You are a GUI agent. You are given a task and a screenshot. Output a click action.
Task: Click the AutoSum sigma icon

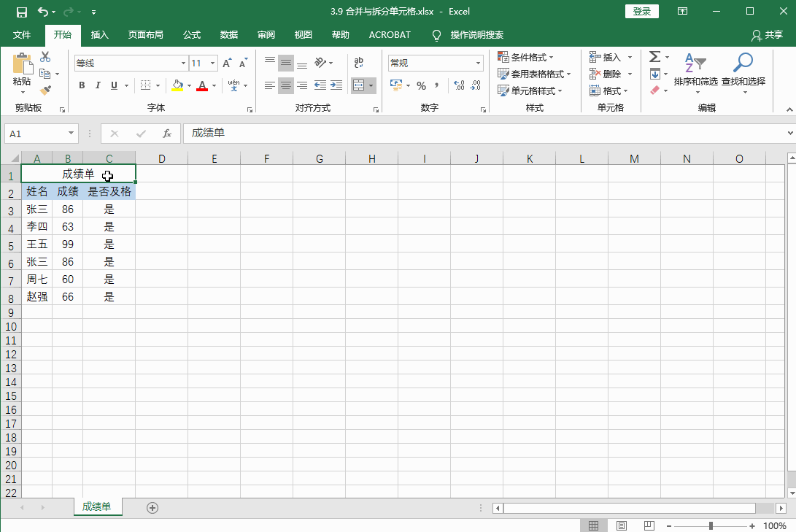coord(655,56)
